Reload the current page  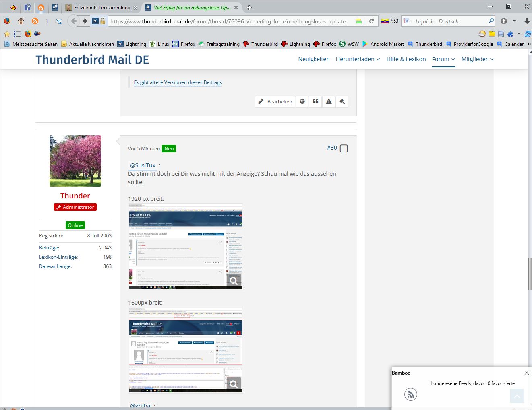pos(372,21)
